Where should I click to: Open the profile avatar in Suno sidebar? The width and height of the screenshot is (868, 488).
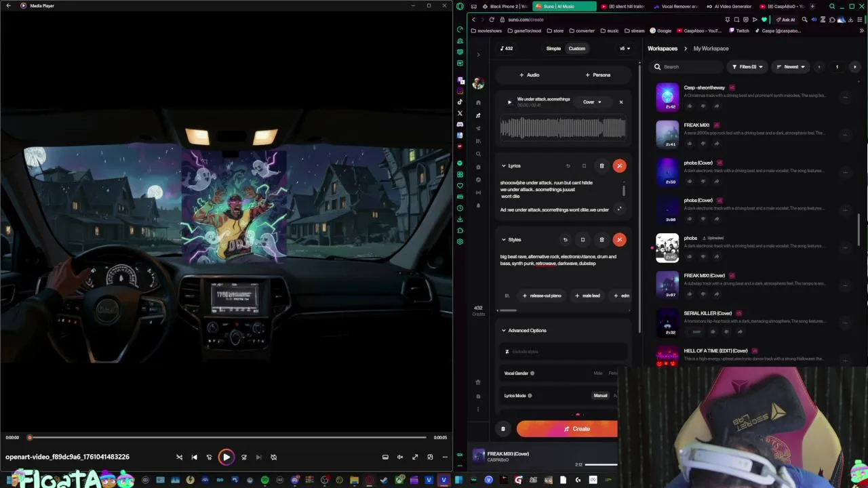click(x=478, y=83)
